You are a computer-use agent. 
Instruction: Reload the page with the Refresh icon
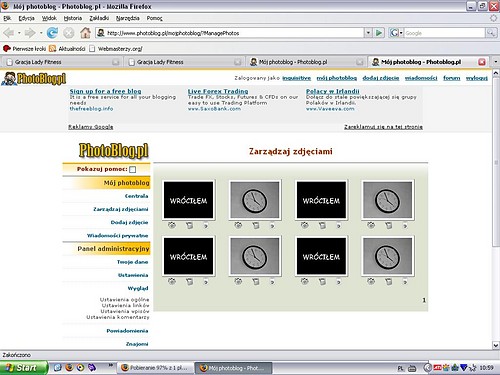52,33
